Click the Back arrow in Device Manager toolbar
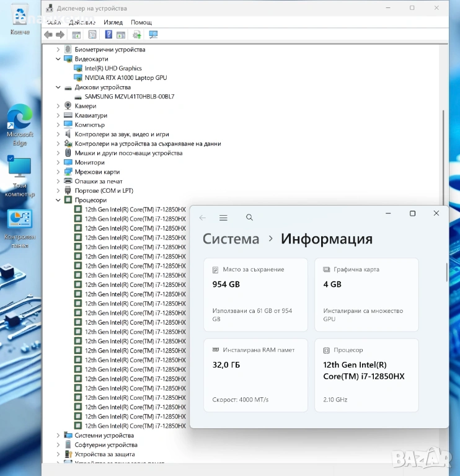Viewport: 460px width, 476px height. [48, 35]
